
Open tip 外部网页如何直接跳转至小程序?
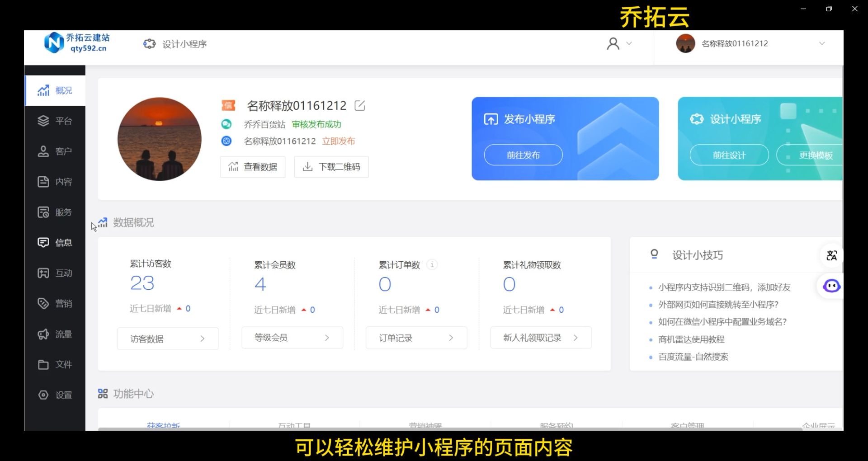pos(718,305)
